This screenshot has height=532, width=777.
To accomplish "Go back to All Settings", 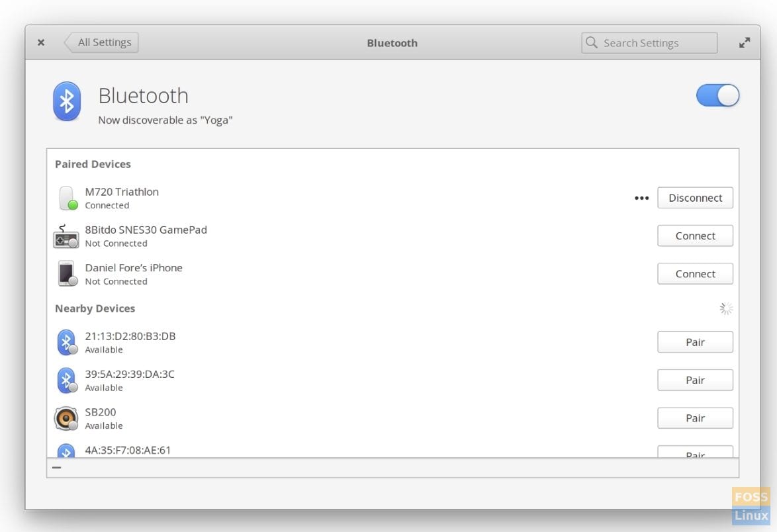I will pyautogui.click(x=101, y=42).
